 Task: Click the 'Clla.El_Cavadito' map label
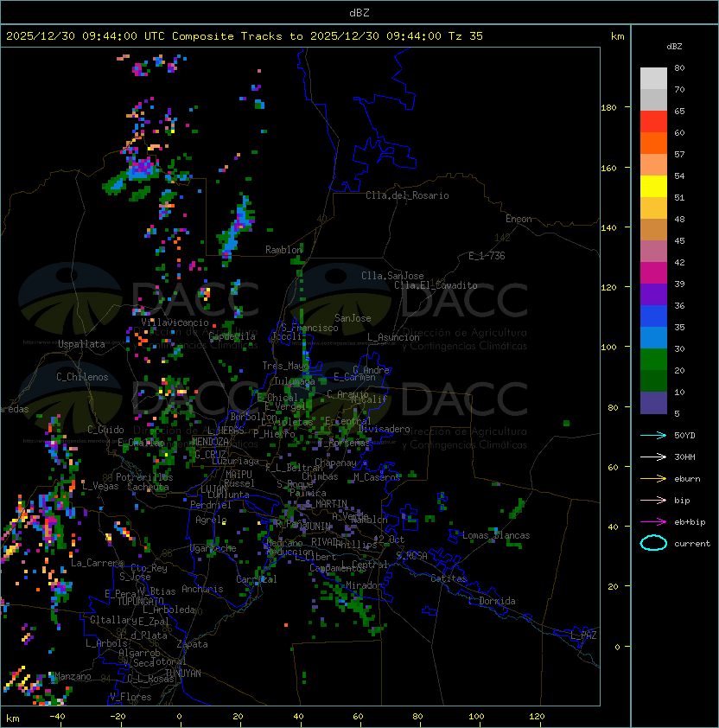(x=436, y=285)
